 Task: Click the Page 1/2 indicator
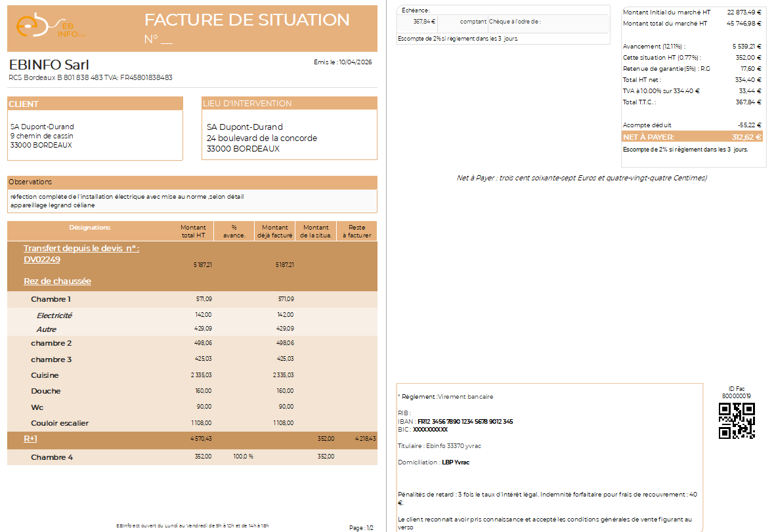click(x=361, y=527)
